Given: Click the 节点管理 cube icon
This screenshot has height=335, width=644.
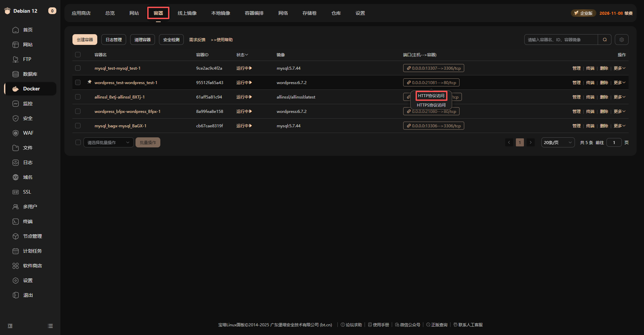Looking at the screenshot, I should tap(15, 236).
